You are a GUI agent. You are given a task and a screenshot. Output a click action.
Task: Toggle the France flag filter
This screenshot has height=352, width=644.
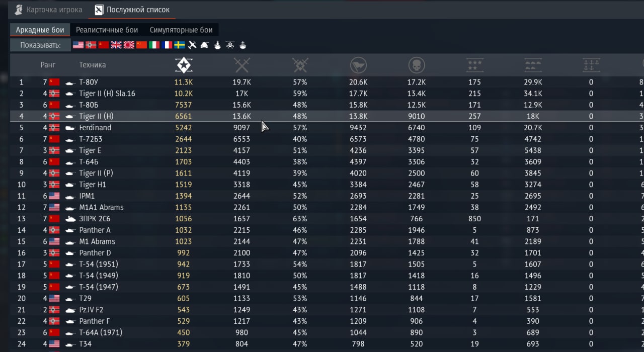167,45
